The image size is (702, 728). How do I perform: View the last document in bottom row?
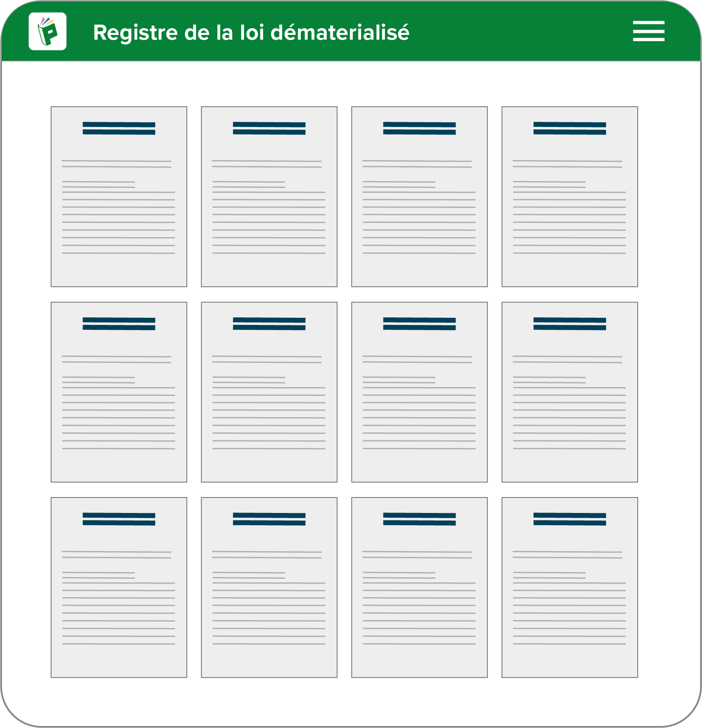569,587
